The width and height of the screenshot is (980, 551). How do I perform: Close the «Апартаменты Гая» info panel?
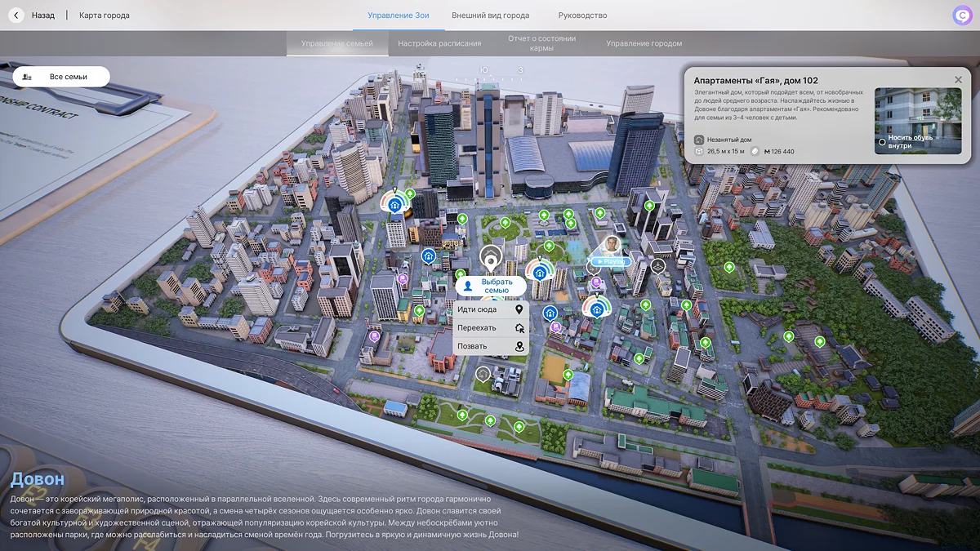958,80
